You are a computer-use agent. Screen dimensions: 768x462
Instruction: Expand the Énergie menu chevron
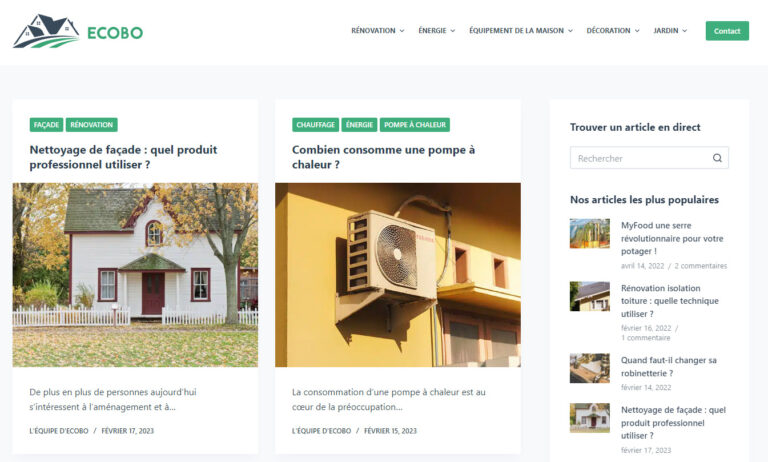[x=453, y=31]
